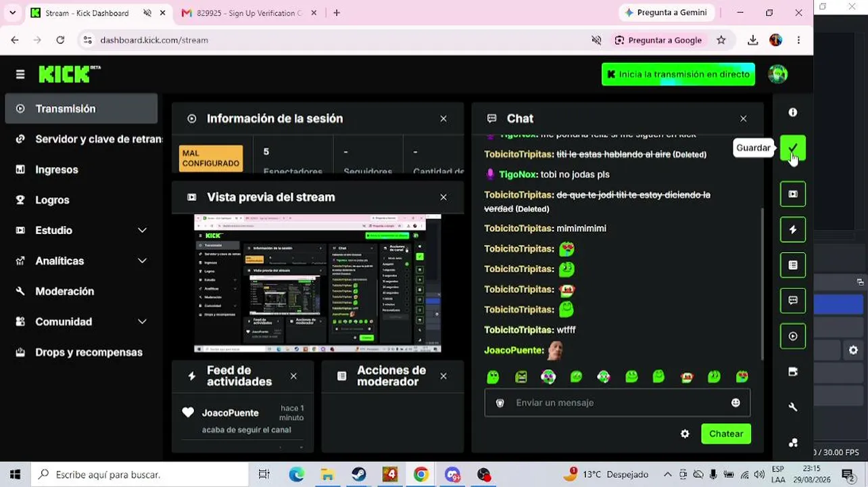
Task: Click JoacoPuente in the activity feed
Action: coord(230,413)
